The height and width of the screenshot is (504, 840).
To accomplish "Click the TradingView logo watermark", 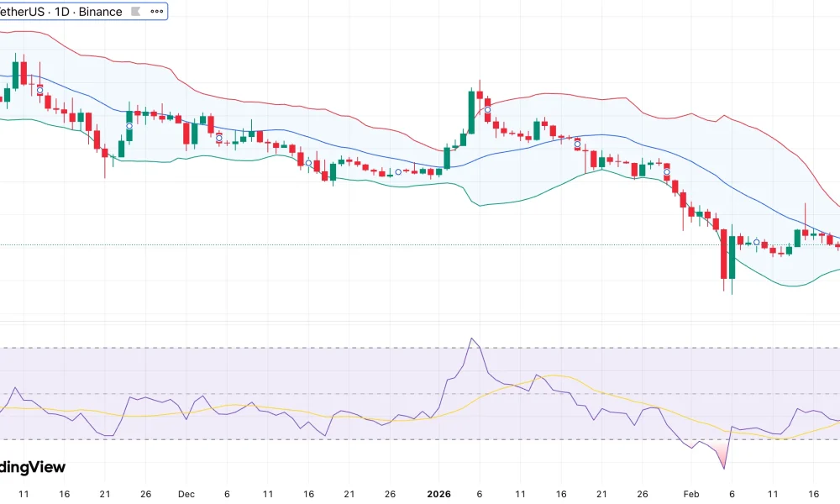I will [x=32, y=467].
